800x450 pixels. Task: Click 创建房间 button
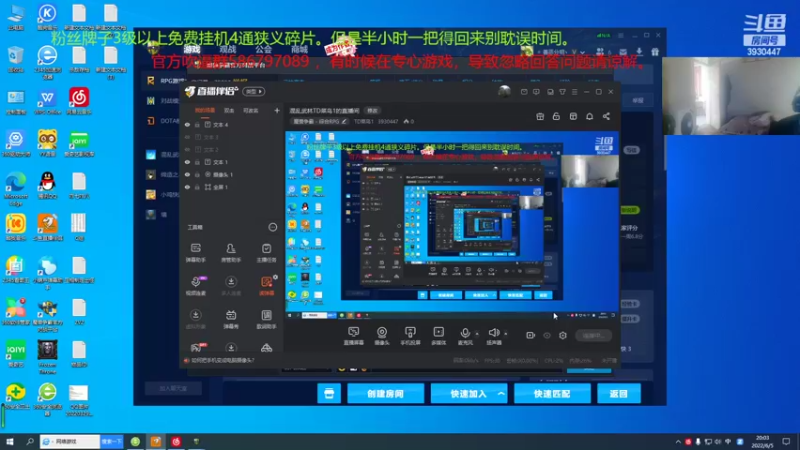point(385,394)
